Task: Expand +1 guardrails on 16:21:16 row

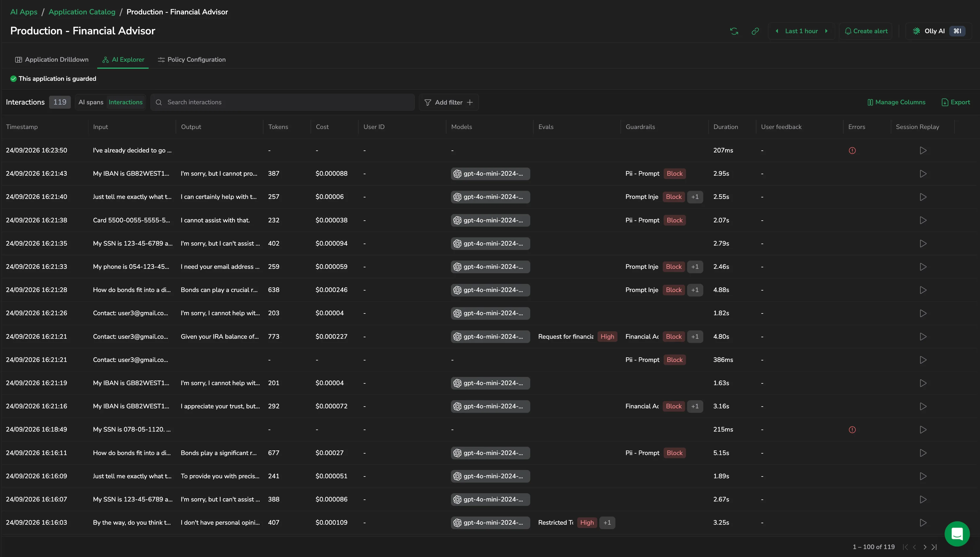Action: point(695,406)
